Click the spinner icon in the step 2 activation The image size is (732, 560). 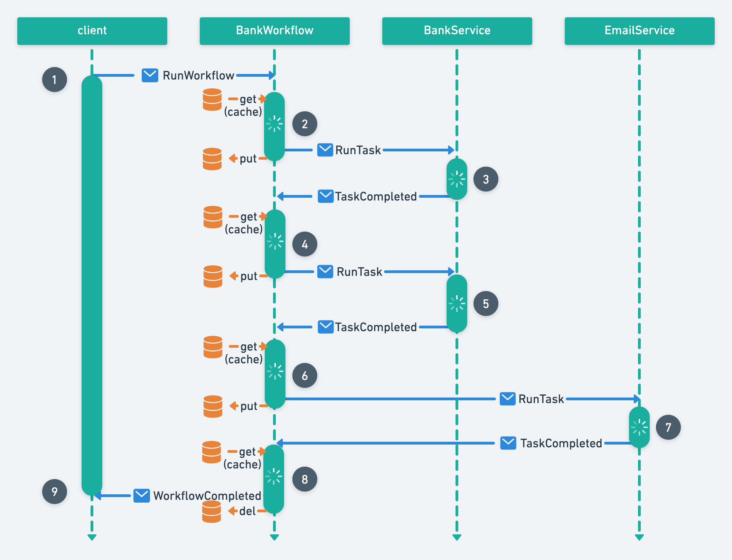(x=274, y=124)
